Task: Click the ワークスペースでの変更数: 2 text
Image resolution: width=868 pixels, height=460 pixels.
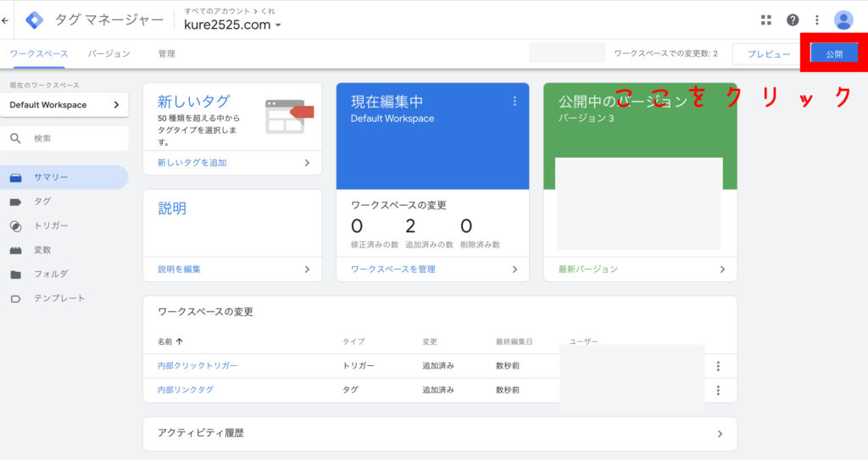Action: pos(666,53)
